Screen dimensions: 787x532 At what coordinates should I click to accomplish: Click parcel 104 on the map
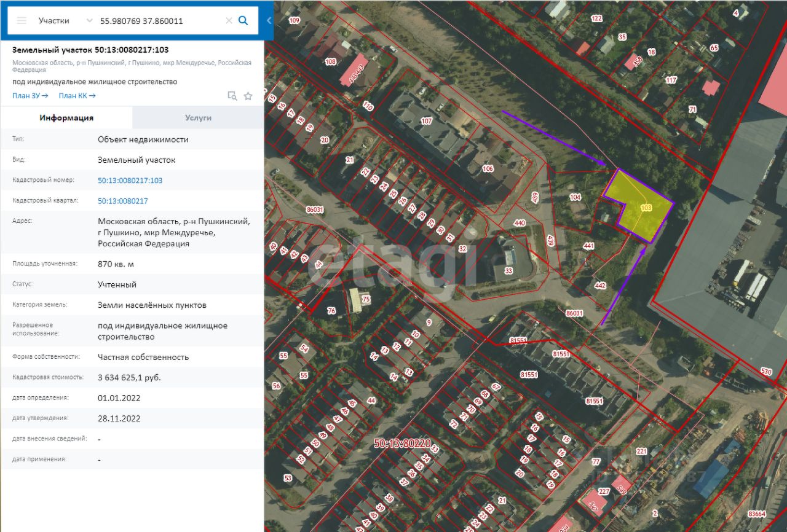click(x=575, y=197)
